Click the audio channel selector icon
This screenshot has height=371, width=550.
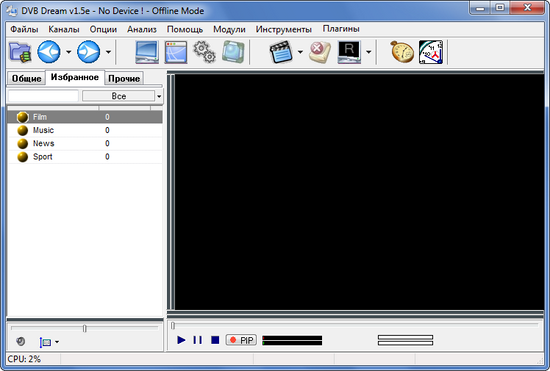46,342
